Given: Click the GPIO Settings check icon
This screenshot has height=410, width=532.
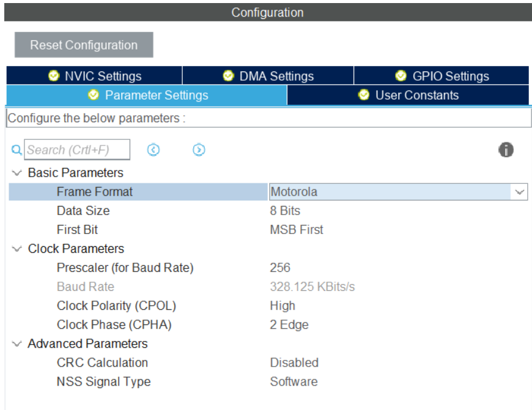Looking at the screenshot, I should point(401,76).
